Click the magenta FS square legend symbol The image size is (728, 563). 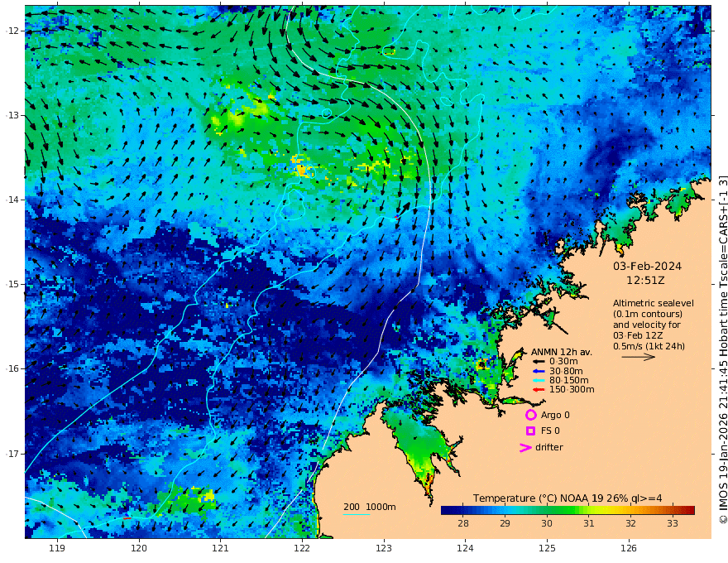[x=530, y=431]
